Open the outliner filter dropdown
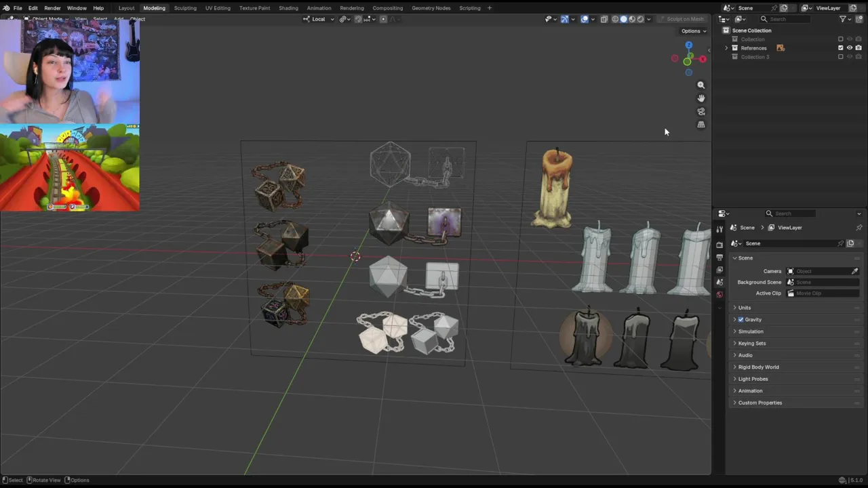Viewport: 868px width, 488px height. pyautogui.click(x=845, y=19)
